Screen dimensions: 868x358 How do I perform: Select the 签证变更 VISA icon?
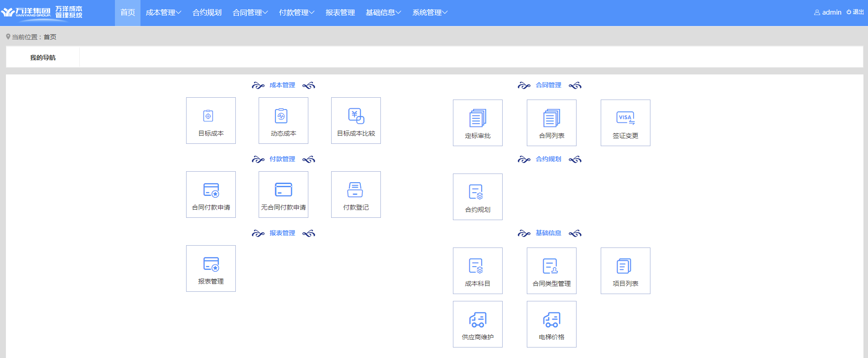pos(625,118)
